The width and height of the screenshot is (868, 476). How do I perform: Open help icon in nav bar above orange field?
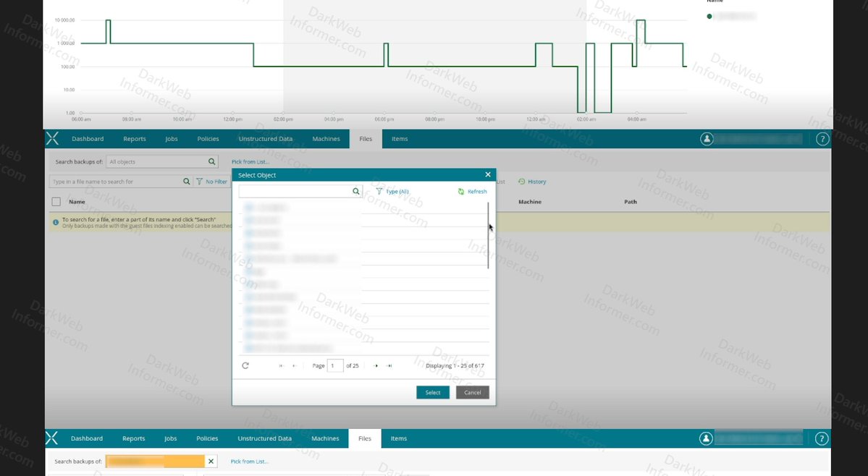pyautogui.click(x=822, y=439)
